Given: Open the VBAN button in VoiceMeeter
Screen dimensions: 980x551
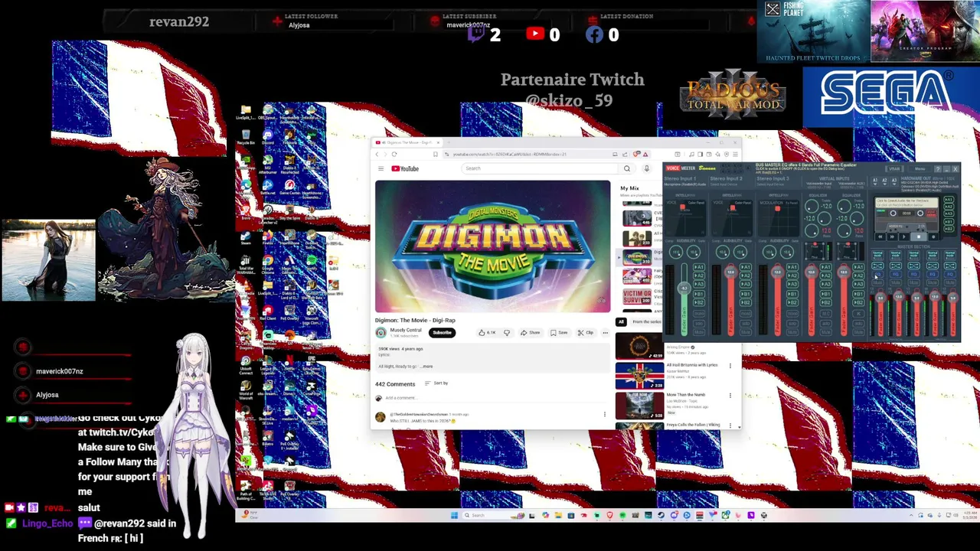Looking at the screenshot, I should point(894,169).
